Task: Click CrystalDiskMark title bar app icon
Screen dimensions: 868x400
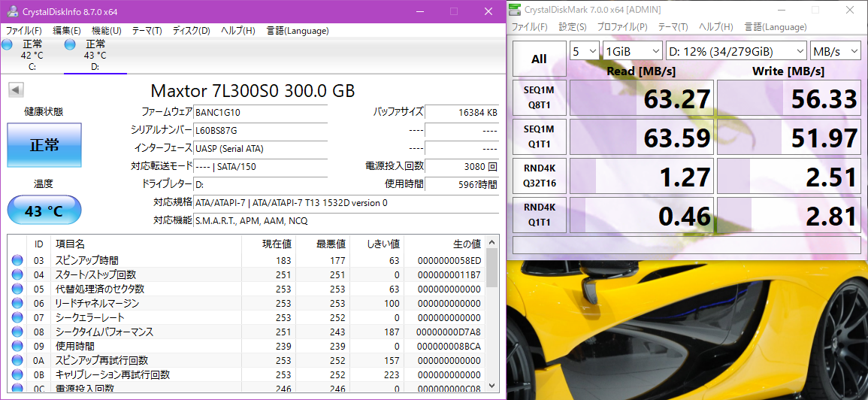Action: tap(515, 10)
